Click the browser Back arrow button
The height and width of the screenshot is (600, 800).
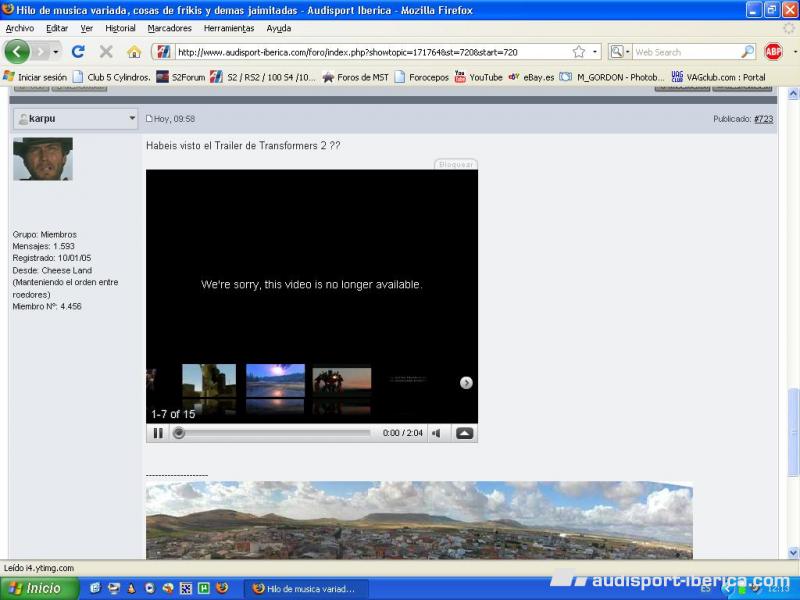(17, 51)
